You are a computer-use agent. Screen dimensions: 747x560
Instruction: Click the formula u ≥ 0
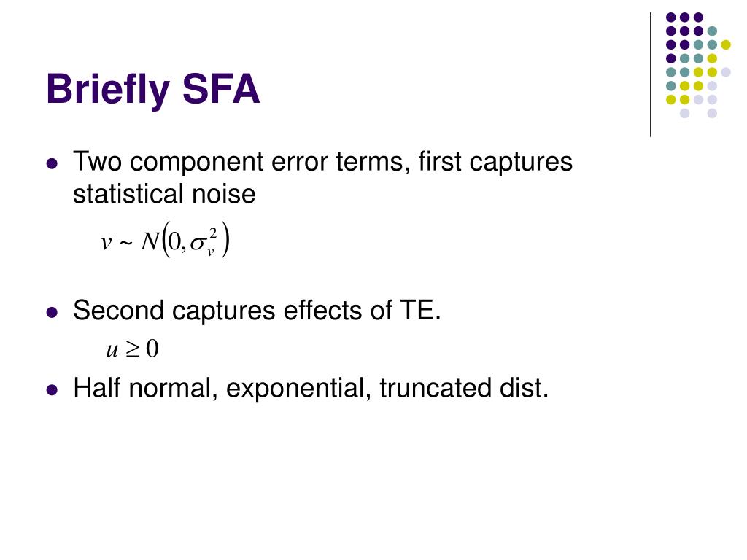[133, 349]
